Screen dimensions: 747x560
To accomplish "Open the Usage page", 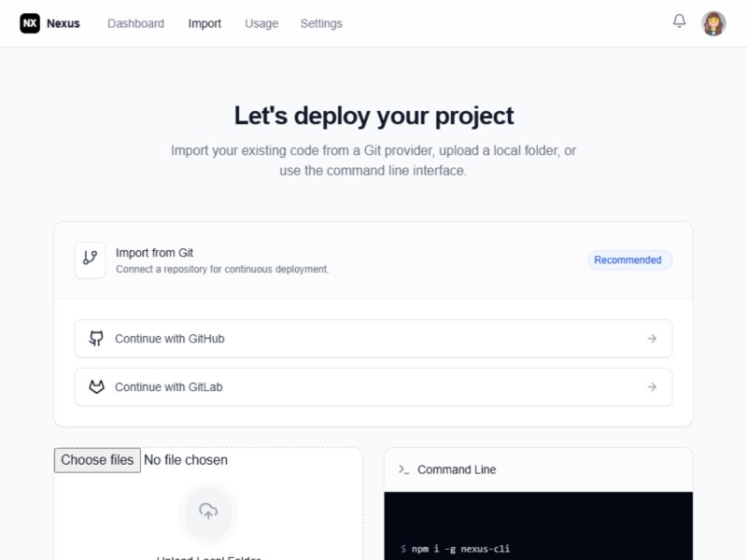I will click(261, 23).
